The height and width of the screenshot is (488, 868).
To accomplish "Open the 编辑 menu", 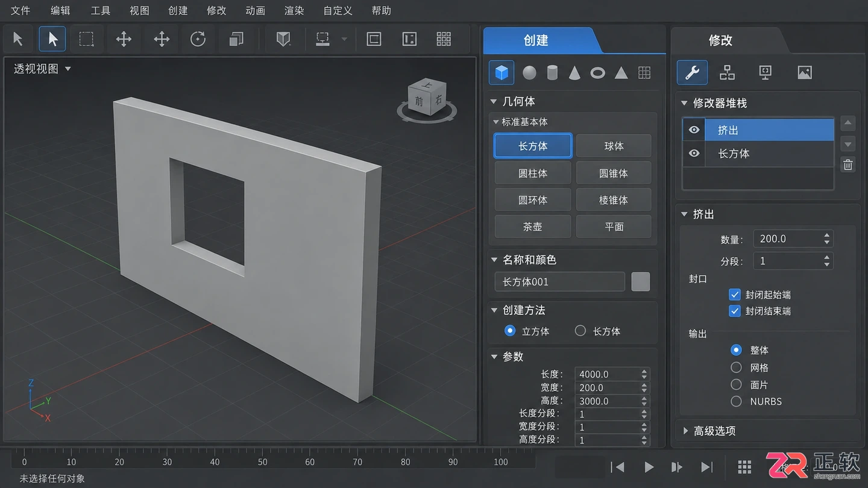I will (60, 11).
